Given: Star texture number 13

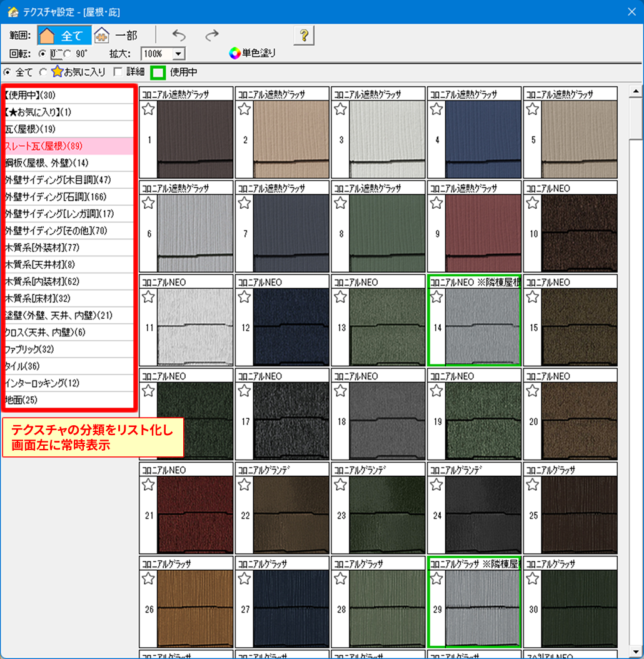Looking at the screenshot, I should (341, 298).
